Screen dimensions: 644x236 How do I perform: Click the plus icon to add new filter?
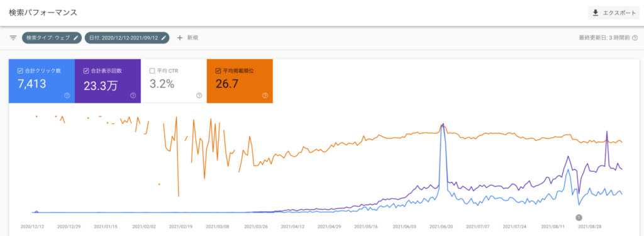point(179,38)
